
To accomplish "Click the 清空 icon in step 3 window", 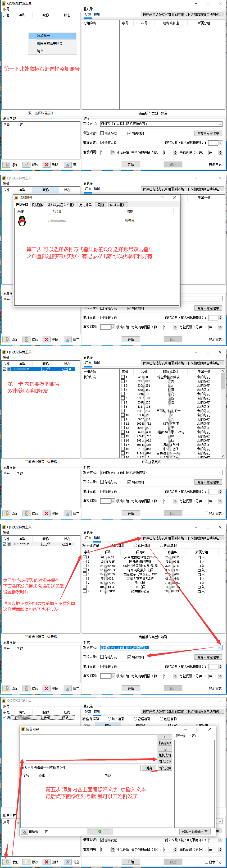I will pyautogui.click(x=68, y=513).
